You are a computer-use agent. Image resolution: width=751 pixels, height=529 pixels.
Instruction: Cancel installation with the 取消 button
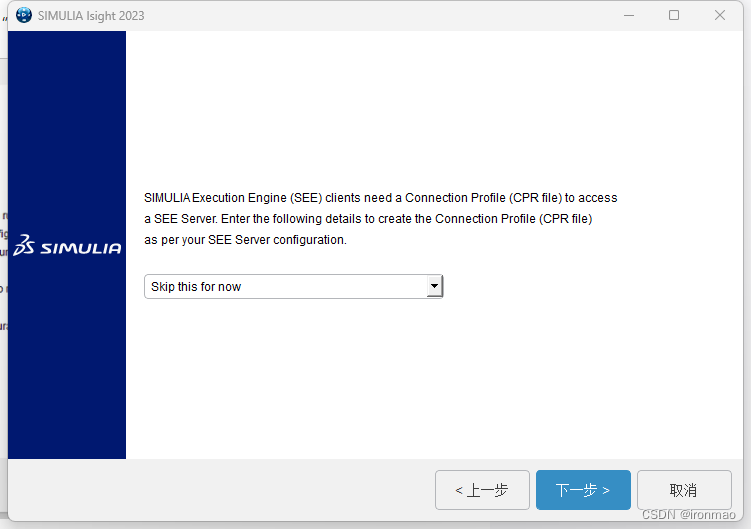click(683, 490)
